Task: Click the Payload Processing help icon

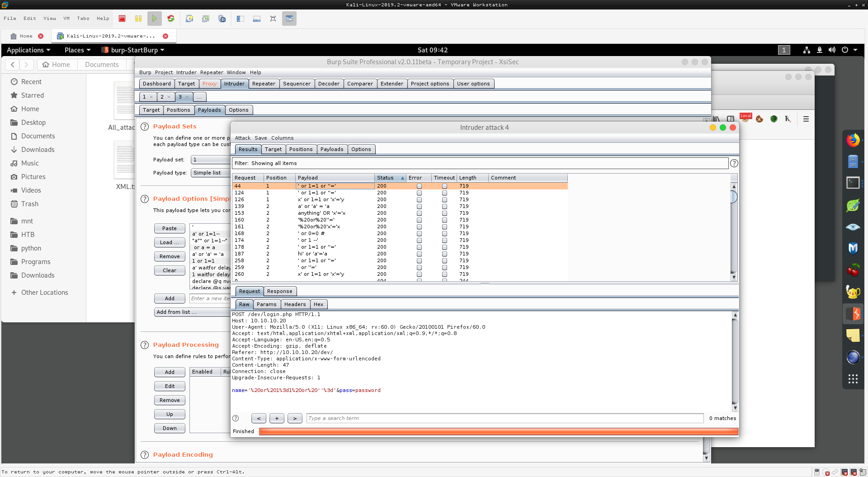Action: click(145, 345)
